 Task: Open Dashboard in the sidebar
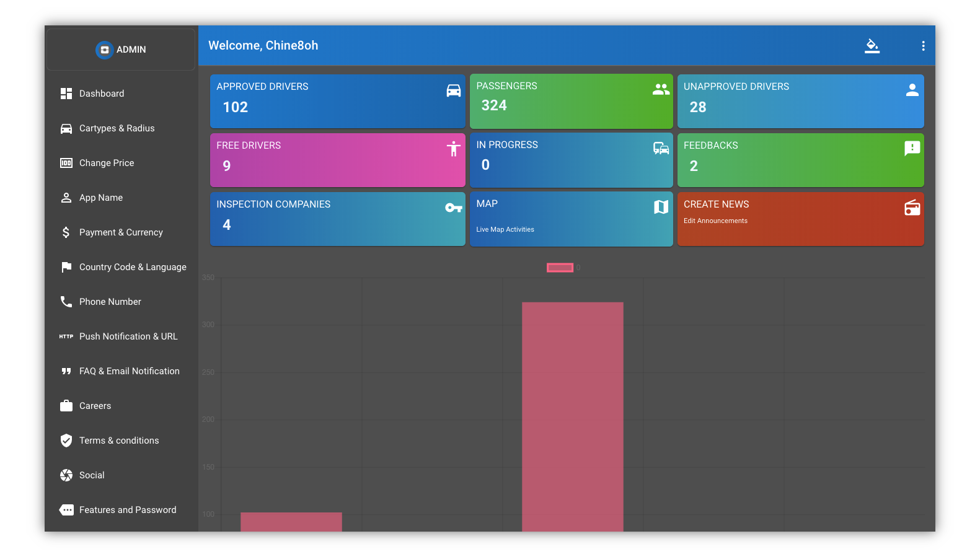pyautogui.click(x=102, y=94)
